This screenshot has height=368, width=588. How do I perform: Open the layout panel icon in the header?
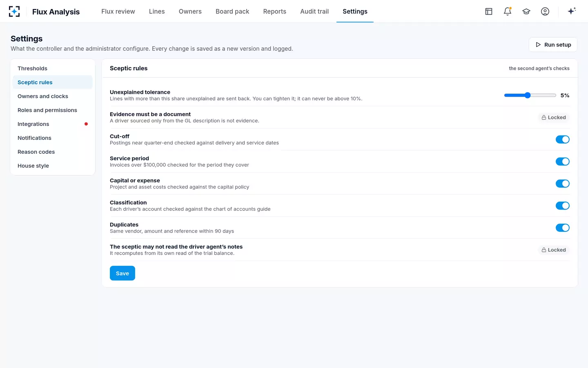[x=489, y=11]
